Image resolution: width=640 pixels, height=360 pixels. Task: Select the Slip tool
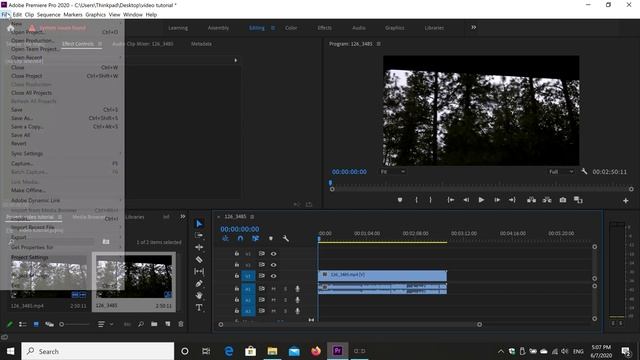click(199, 271)
